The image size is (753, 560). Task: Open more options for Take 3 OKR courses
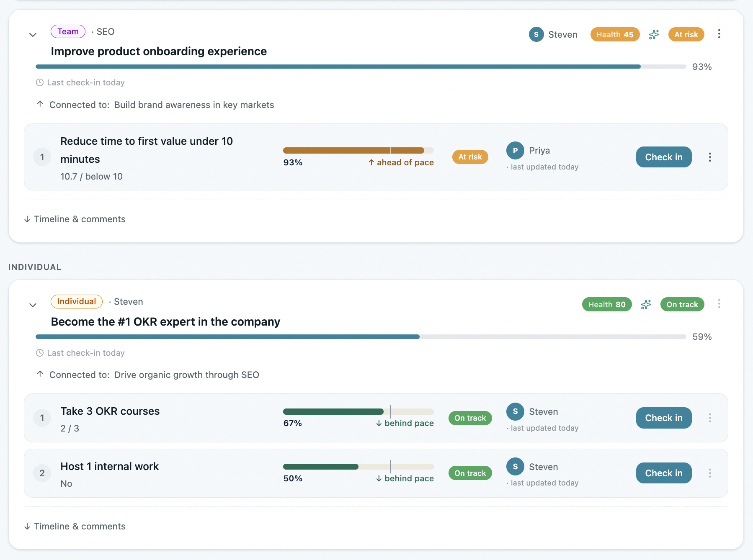(710, 418)
